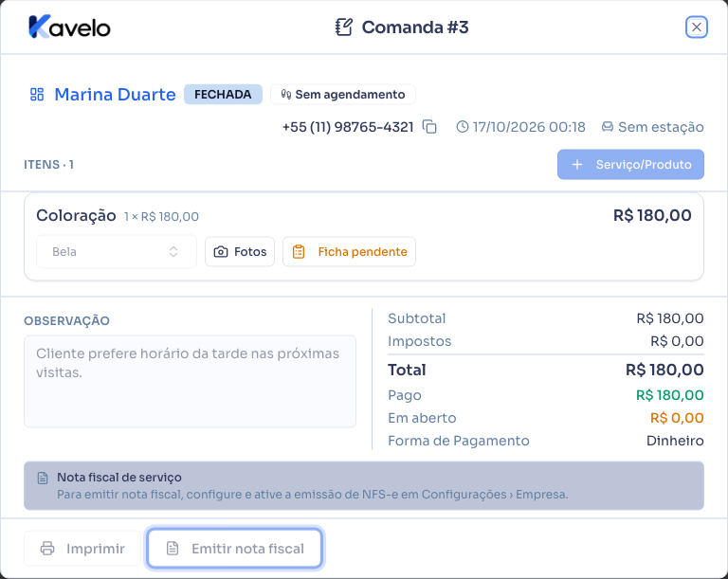This screenshot has width=728, height=579.
Task: Click the Comanda notepad icon in header
Action: coord(344,27)
